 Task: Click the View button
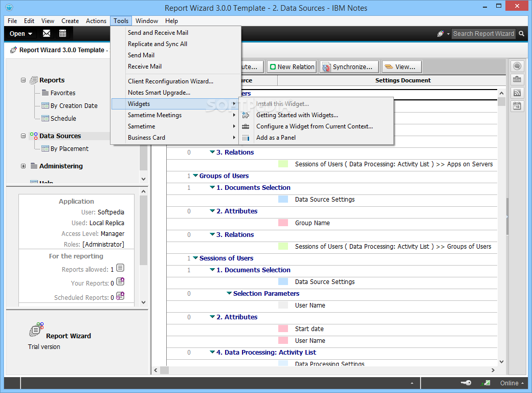pos(402,67)
